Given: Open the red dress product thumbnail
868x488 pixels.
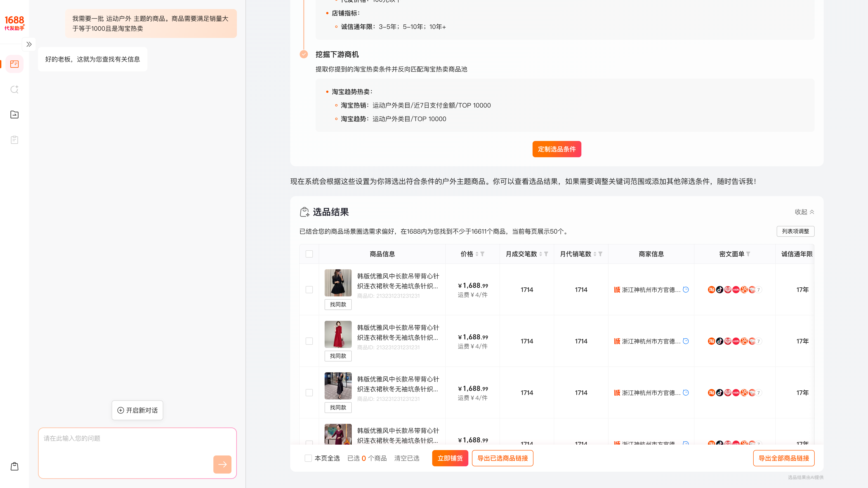Looking at the screenshot, I should 338,334.
